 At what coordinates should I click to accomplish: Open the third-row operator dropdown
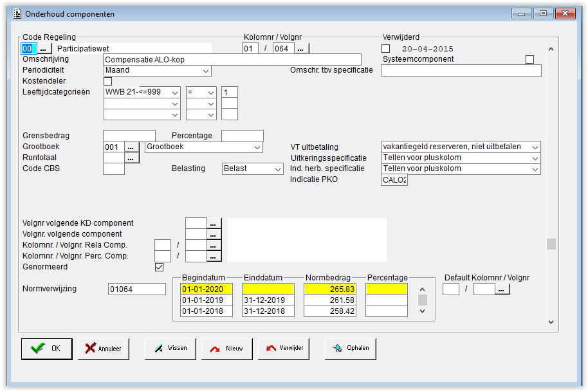click(x=201, y=114)
